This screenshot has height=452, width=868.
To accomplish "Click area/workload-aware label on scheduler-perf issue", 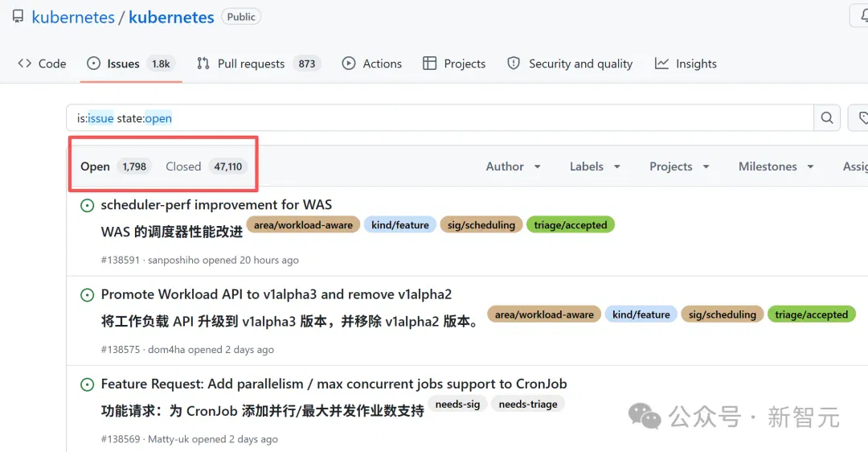I will point(303,225).
